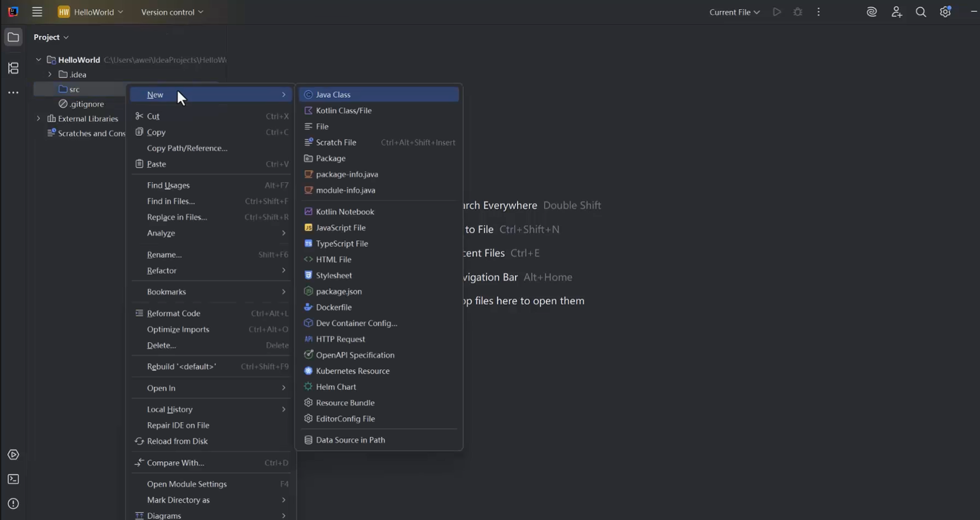Collapse the HelloWorld project root

tap(38, 60)
